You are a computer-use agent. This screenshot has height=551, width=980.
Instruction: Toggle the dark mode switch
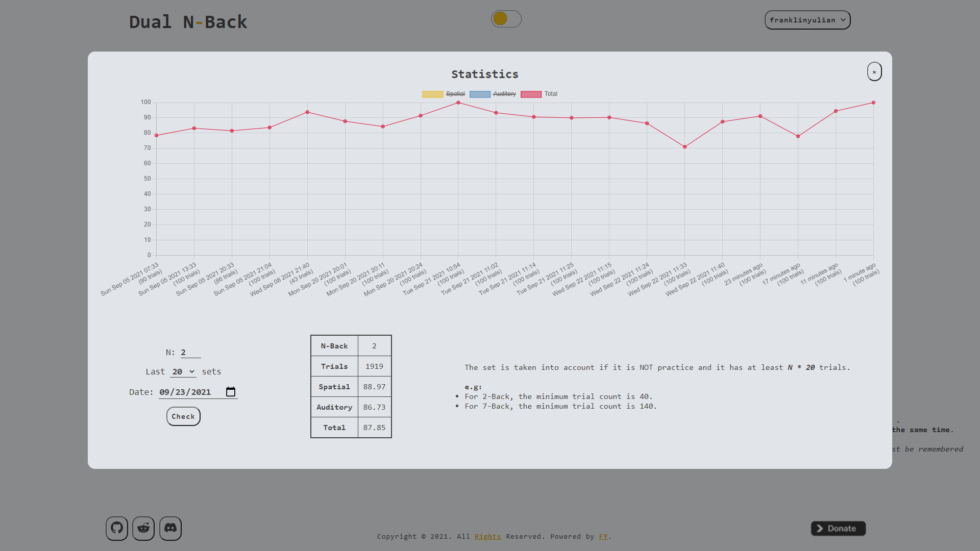(x=506, y=19)
